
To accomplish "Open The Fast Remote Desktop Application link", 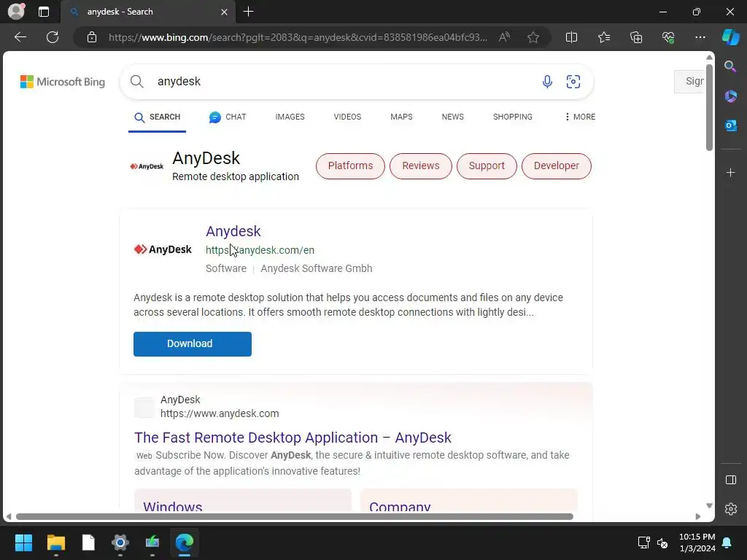I will [x=293, y=437].
